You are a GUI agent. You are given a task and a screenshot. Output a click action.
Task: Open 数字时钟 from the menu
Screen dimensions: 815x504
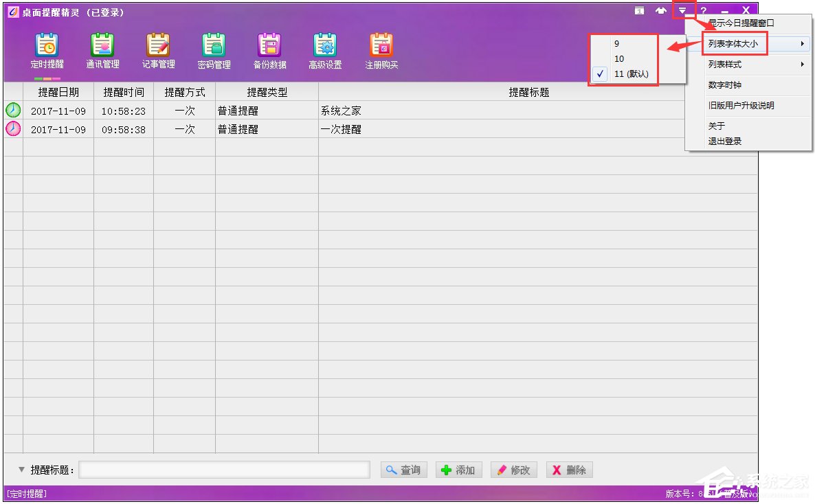pos(724,84)
